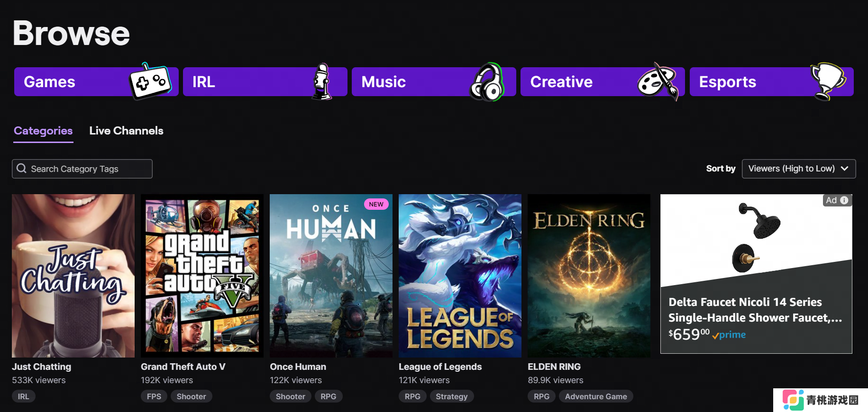The height and width of the screenshot is (412, 868).
Task: Click the trophy icon on Esports
Action: (828, 81)
